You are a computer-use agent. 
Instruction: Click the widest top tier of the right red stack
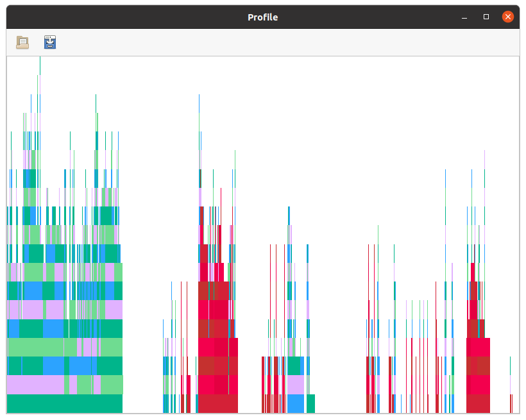pyautogui.click(x=478, y=348)
